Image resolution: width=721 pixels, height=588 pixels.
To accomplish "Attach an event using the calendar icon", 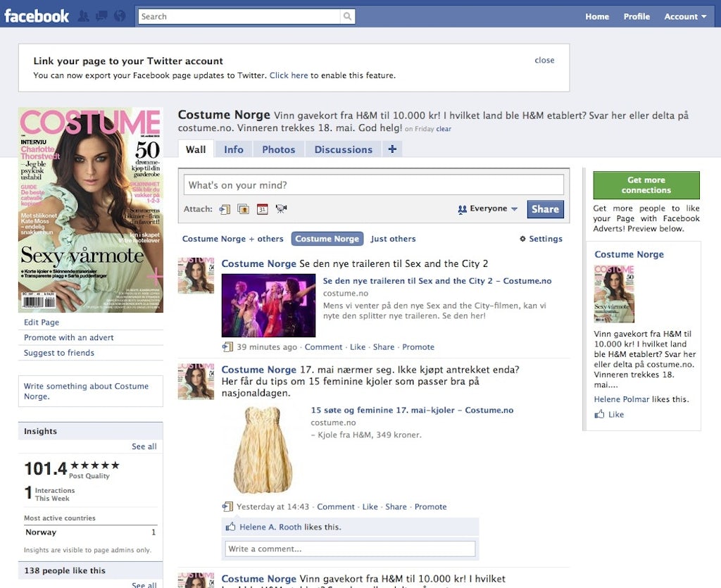I will tap(262, 209).
